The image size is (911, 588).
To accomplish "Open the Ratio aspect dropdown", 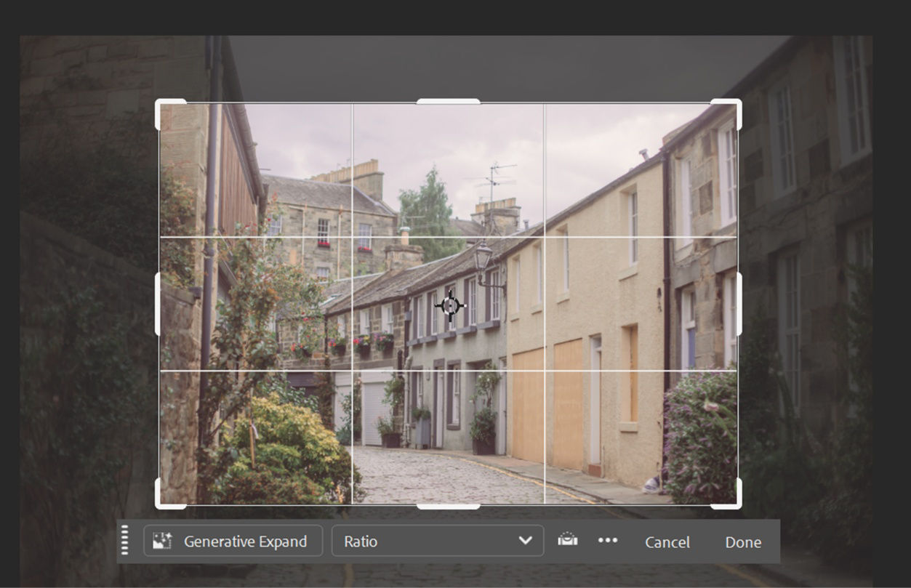I will tap(436, 541).
